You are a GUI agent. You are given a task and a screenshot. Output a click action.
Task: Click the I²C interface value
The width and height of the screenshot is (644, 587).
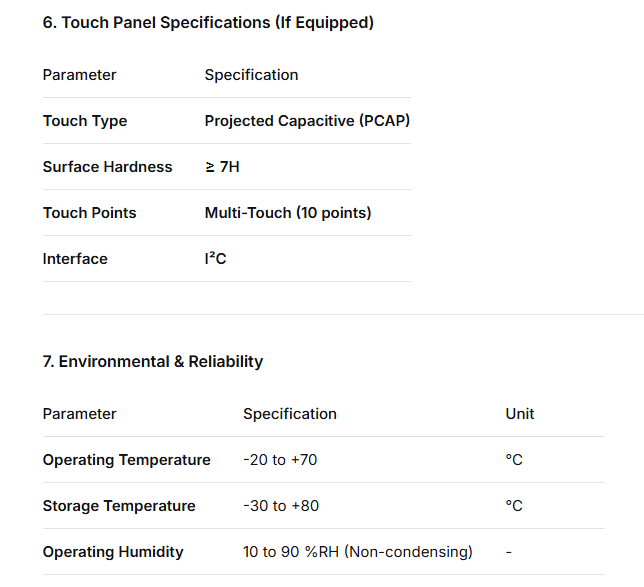pyautogui.click(x=215, y=259)
